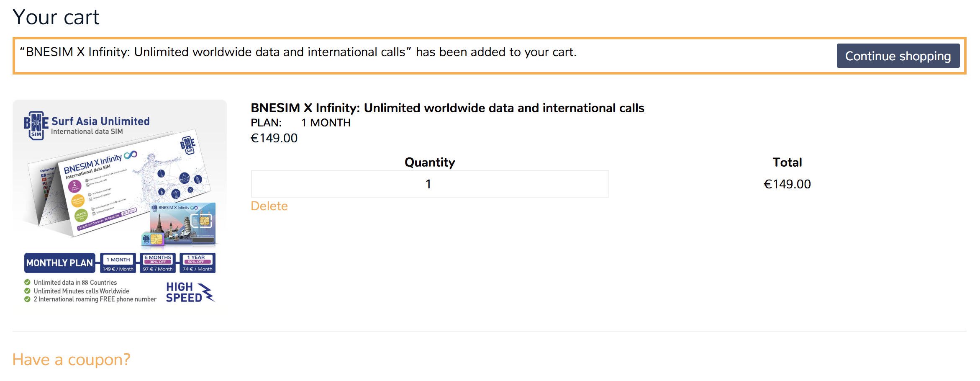Remove the item using the Delete link
The height and width of the screenshot is (381, 980).
(x=269, y=206)
